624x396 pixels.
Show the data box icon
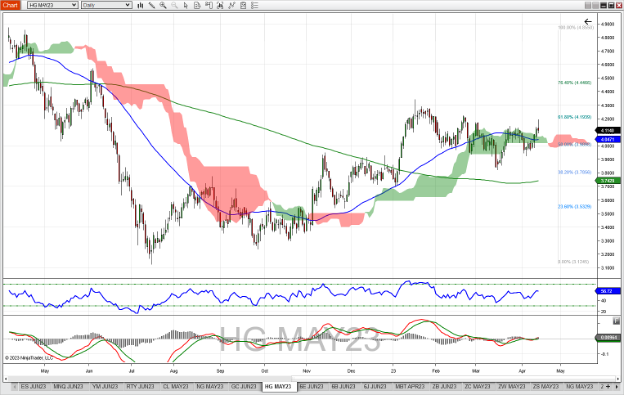(x=197, y=5)
